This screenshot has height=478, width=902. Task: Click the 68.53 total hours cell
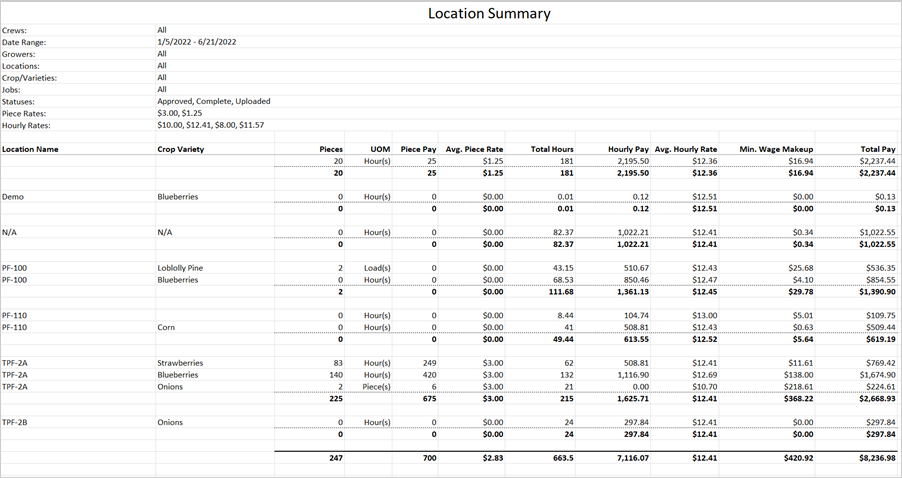[x=564, y=280]
